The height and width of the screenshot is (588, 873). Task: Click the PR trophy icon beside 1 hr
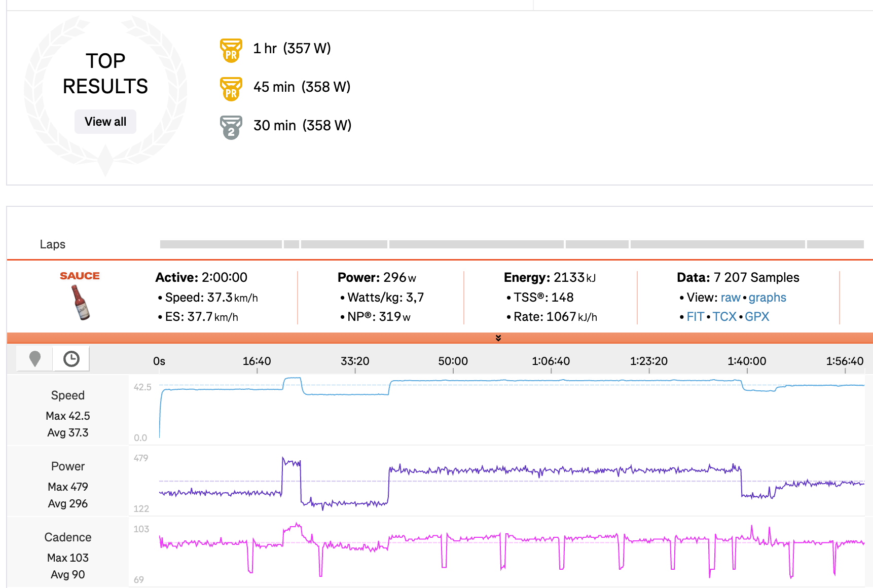click(231, 50)
